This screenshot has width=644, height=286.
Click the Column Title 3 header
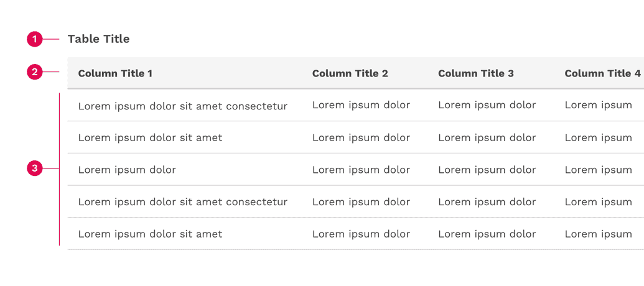pos(475,73)
